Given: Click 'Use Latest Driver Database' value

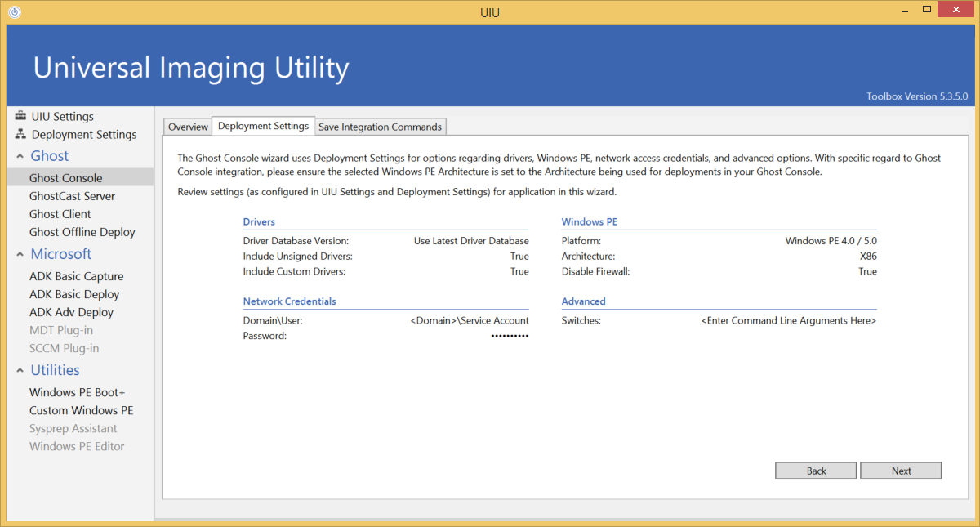Looking at the screenshot, I should click(x=471, y=241).
